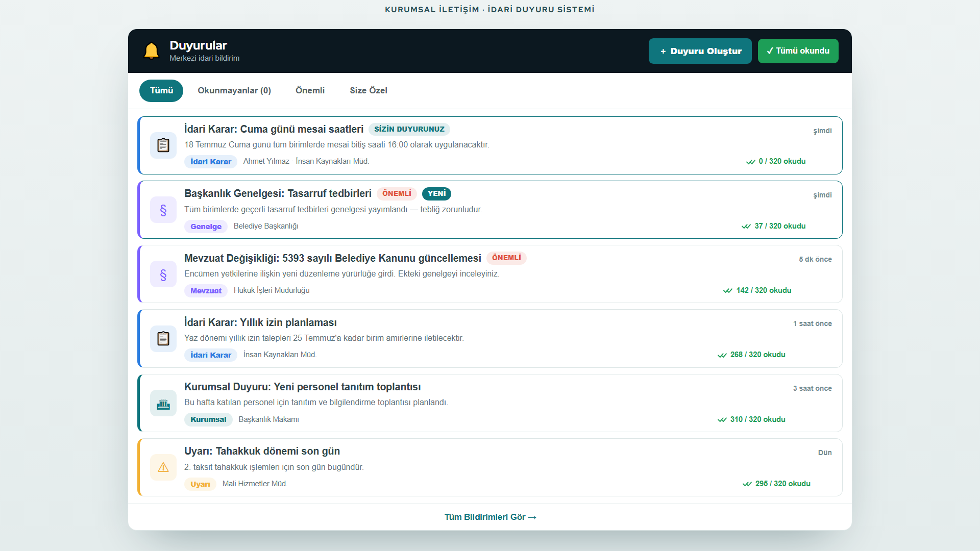Open the Size Özel tab
The width and height of the screenshot is (980, 551).
pos(369,91)
